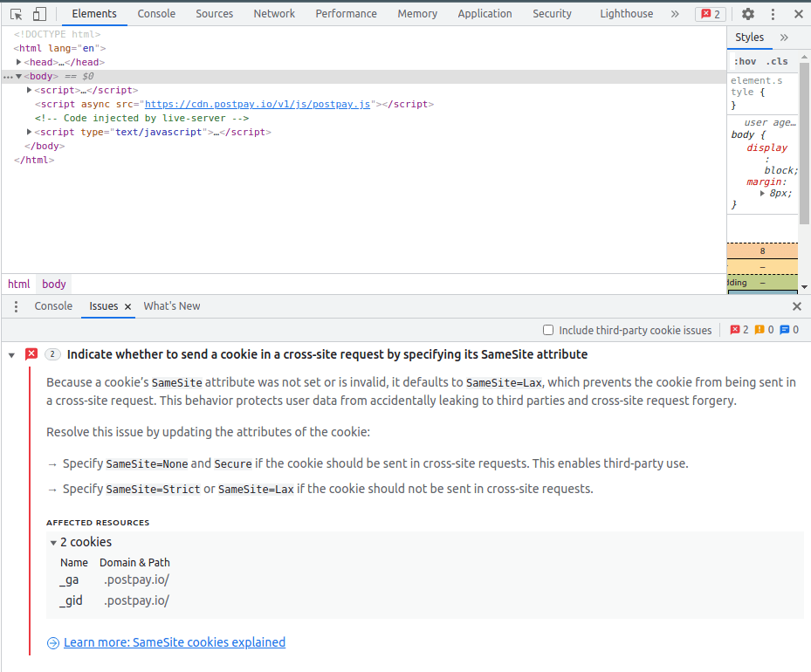Select the DOCTYPE html line
This screenshot has height=672, width=811.
click(57, 34)
